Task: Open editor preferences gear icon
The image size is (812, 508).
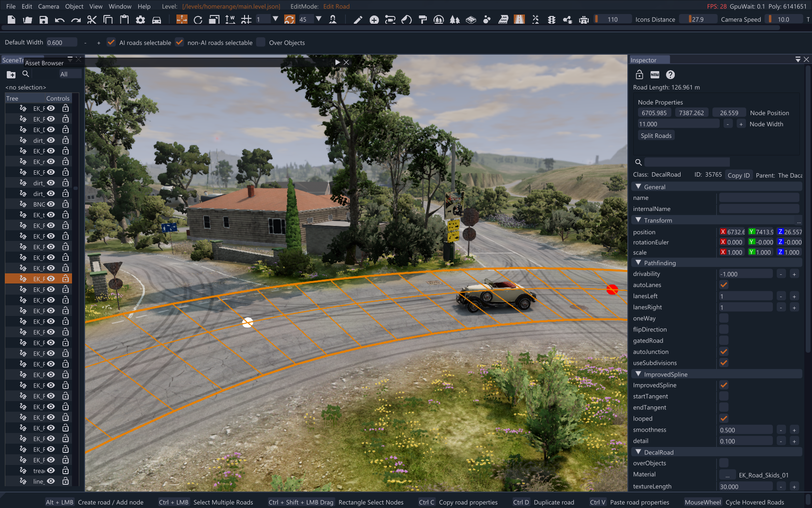Action: [141, 20]
